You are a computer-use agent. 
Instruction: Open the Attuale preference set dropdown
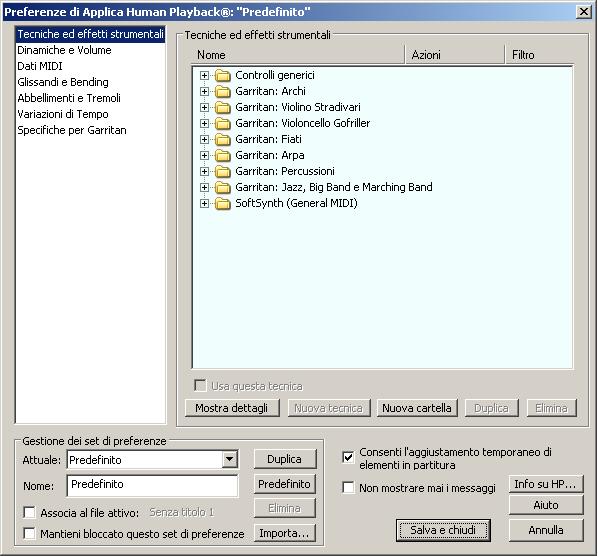230,459
